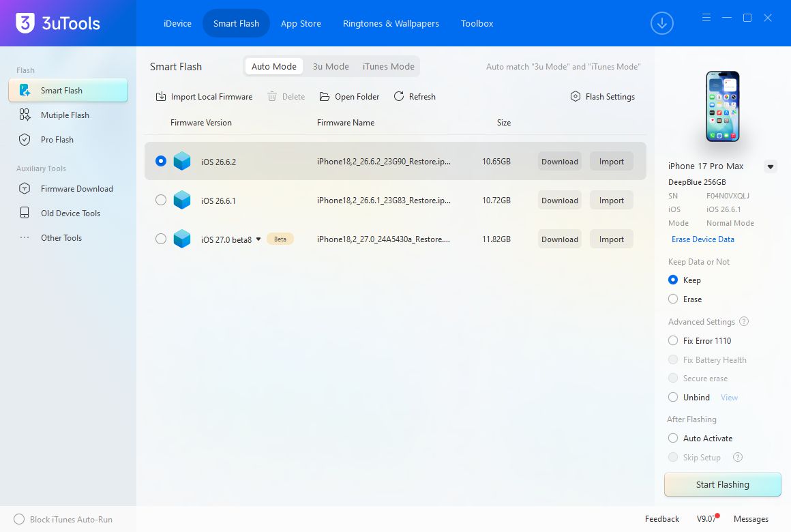
Task: Click the Start Flashing button
Action: click(x=722, y=484)
